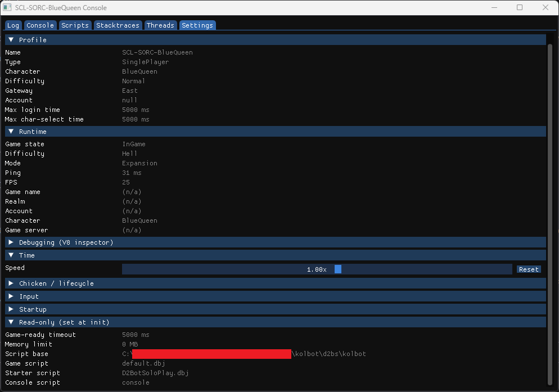The height and width of the screenshot is (392, 559).
Task: Click the Max login time value
Action: [x=136, y=110]
